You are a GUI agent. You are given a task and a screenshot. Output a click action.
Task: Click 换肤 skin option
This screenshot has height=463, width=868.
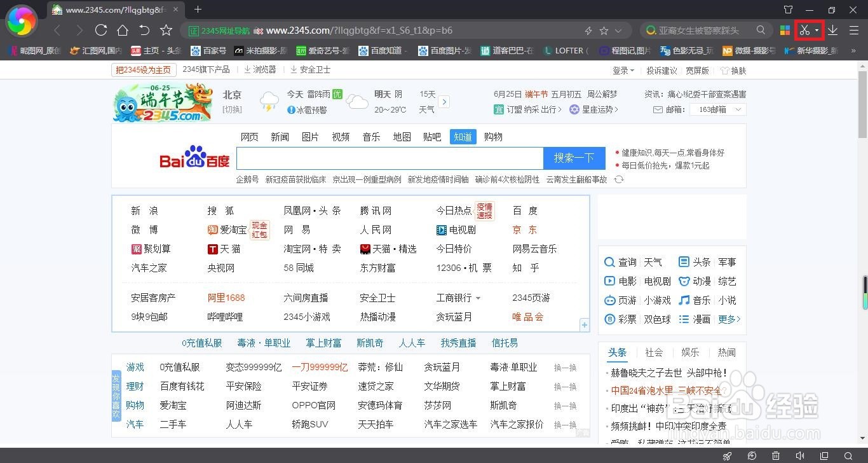click(733, 71)
